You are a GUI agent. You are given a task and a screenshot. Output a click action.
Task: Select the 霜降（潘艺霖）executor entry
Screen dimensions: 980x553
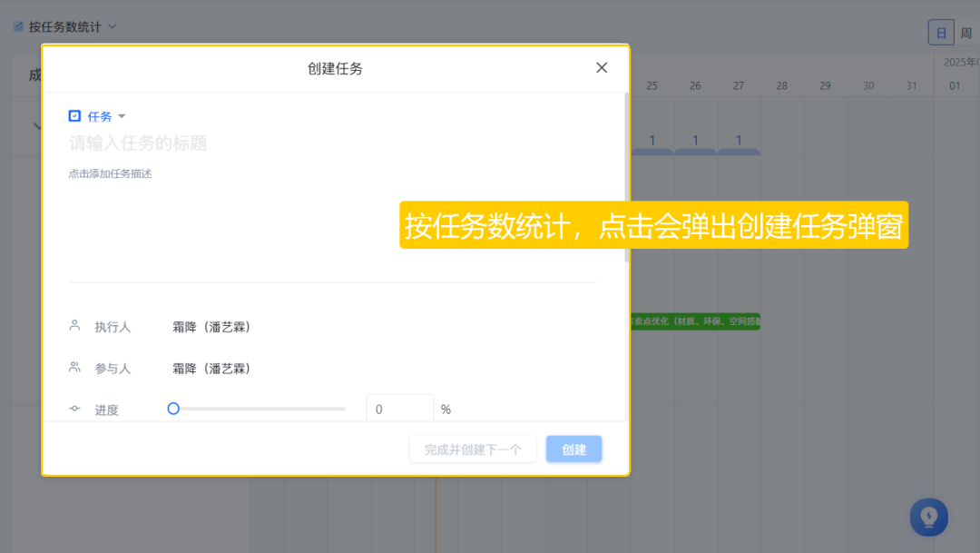click(x=211, y=326)
